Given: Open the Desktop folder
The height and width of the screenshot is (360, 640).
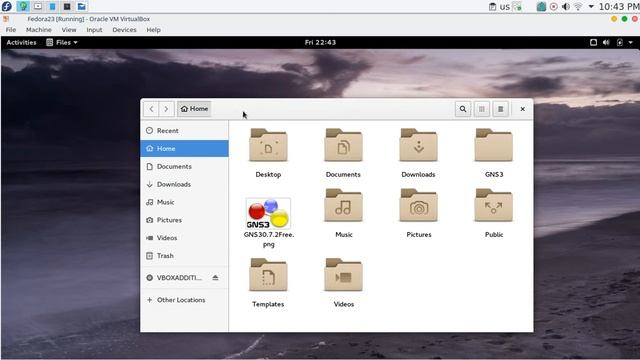Looking at the screenshot, I should (x=268, y=145).
